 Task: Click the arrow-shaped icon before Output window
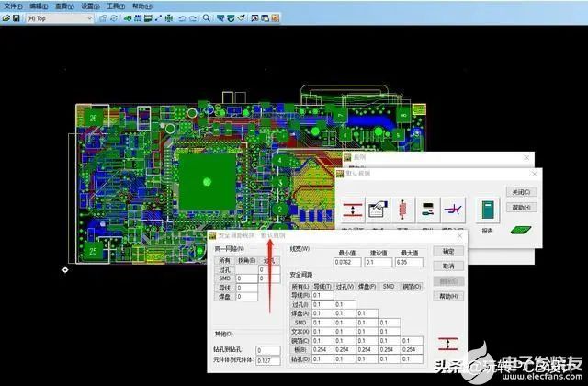point(241,18)
